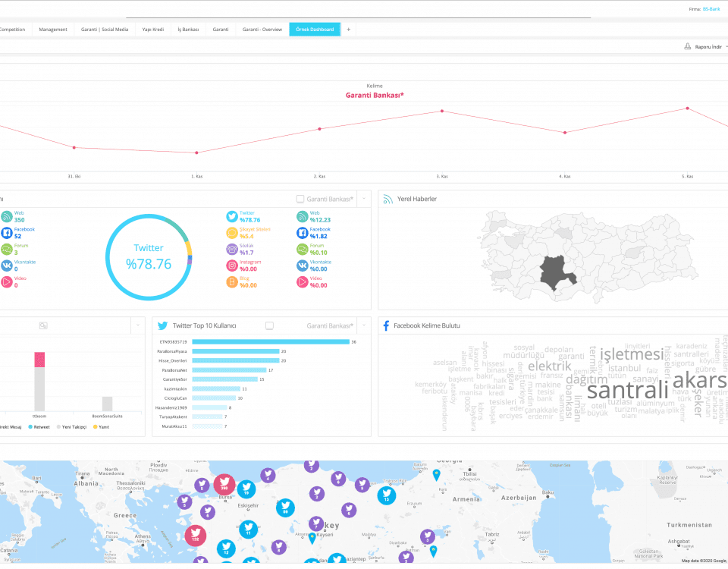Click the Instagram icon in source breakdown
Screen dimensions: 728x569
pos(232,265)
